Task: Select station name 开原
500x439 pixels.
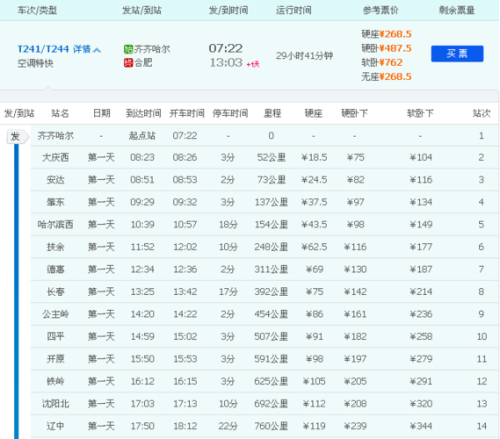Action: click(x=55, y=359)
